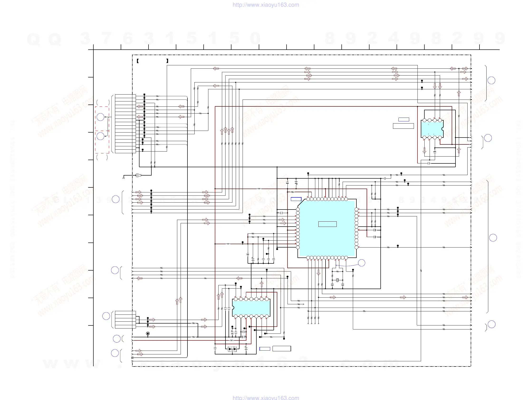Select the large square cyan IC chip
Image resolution: width=532 pixels, height=400 pixels.
coord(327,228)
